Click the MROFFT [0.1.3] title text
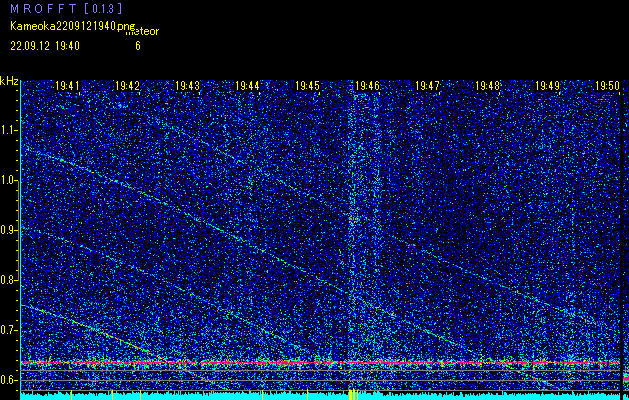This screenshot has height=400, width=629. click(66, 9)
